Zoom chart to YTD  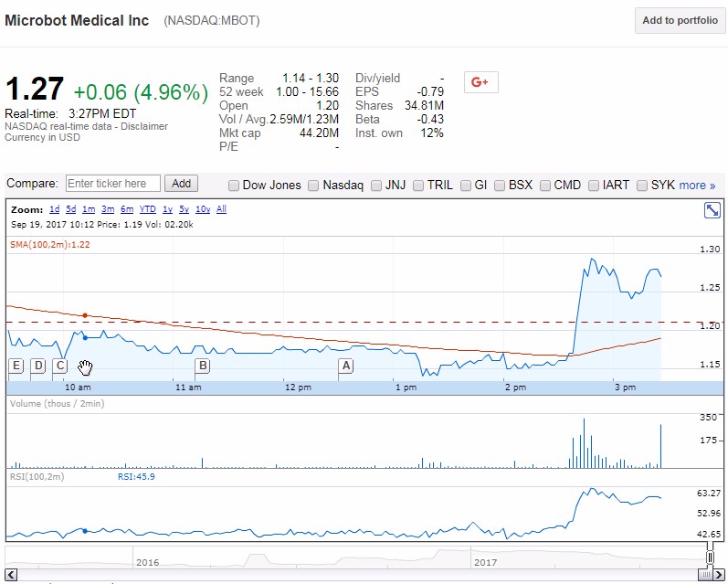pyautogui.click(x=148, y=209)
